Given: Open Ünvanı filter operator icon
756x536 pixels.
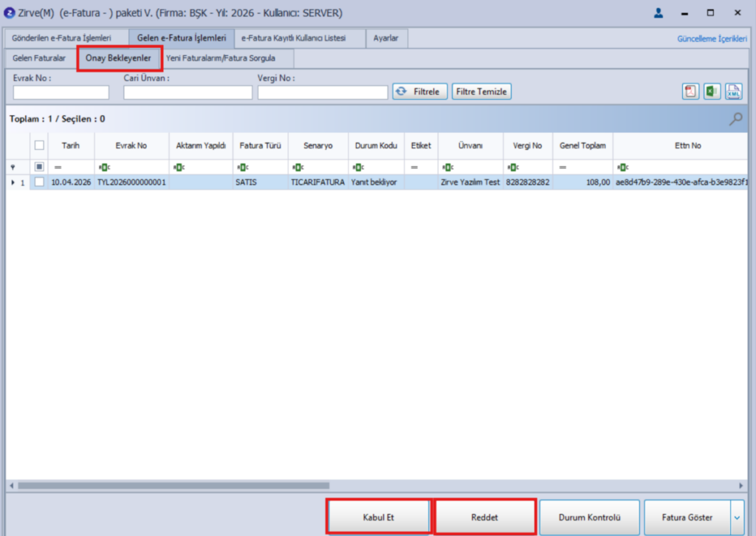Looking at the screenshot, I should click(448, 168).
